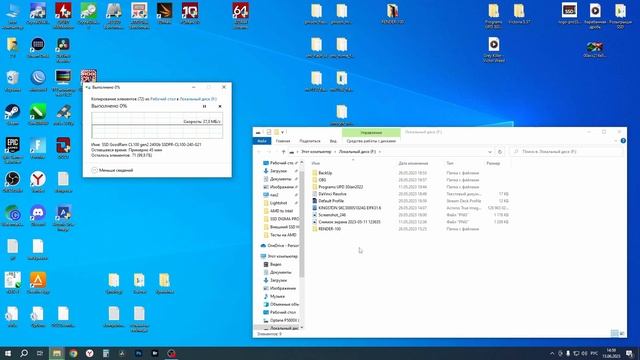Select the OBS folder in file list
The height and width of the screenshot is (360, 640).
click(410, 180)
